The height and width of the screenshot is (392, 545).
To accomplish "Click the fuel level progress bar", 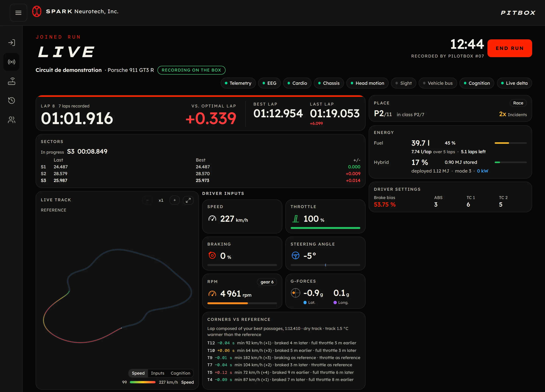I will pyautogui.click(x=511, y=143).
